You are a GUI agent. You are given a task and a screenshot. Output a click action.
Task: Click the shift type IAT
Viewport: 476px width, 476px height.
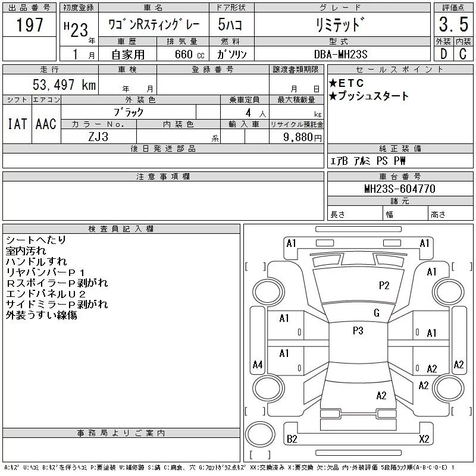17,124
